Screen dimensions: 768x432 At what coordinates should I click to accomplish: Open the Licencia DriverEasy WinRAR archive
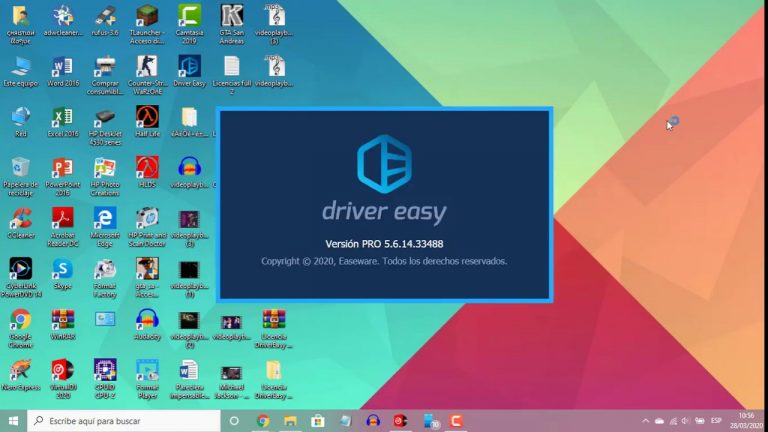pos(274,329)
